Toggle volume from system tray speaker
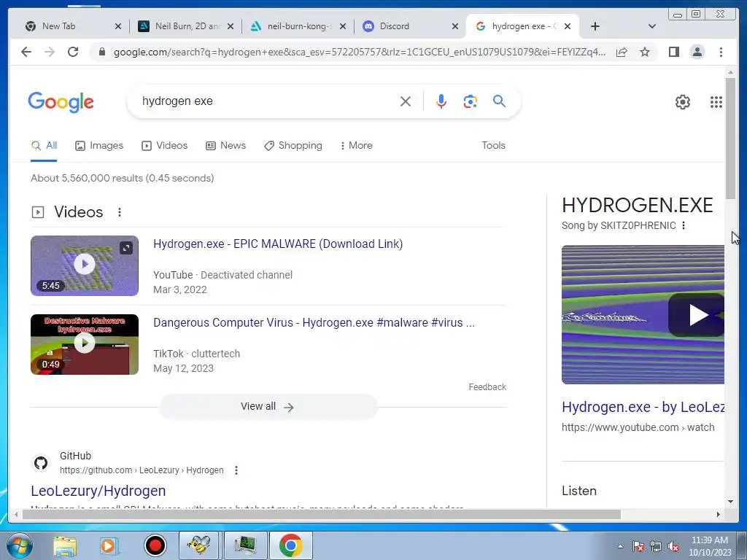The width and height of the screenshot is (747, 560). coord(673,547)
